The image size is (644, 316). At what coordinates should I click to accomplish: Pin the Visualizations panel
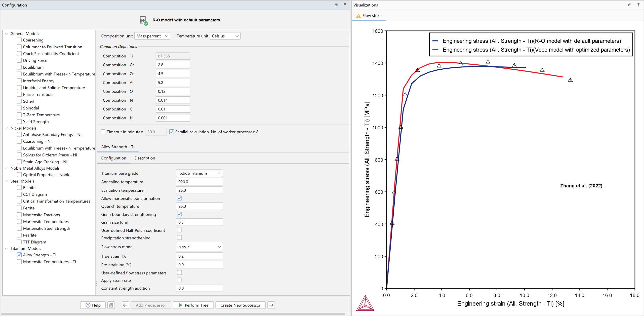tap(638, 5)
